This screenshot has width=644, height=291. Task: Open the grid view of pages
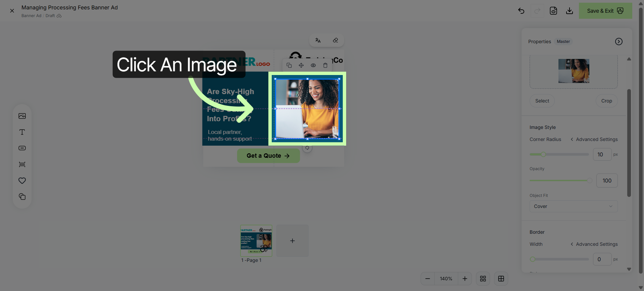[x=483, y=279]
